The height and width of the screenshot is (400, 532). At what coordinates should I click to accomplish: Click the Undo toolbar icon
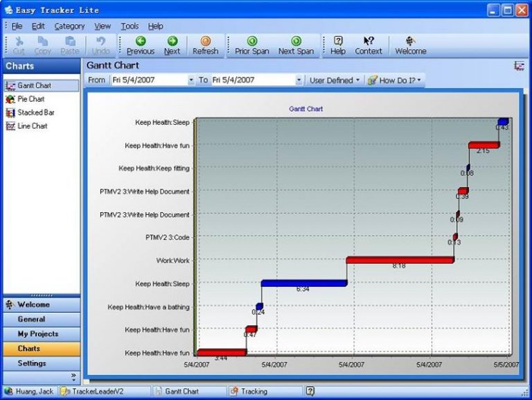point(100,46)
